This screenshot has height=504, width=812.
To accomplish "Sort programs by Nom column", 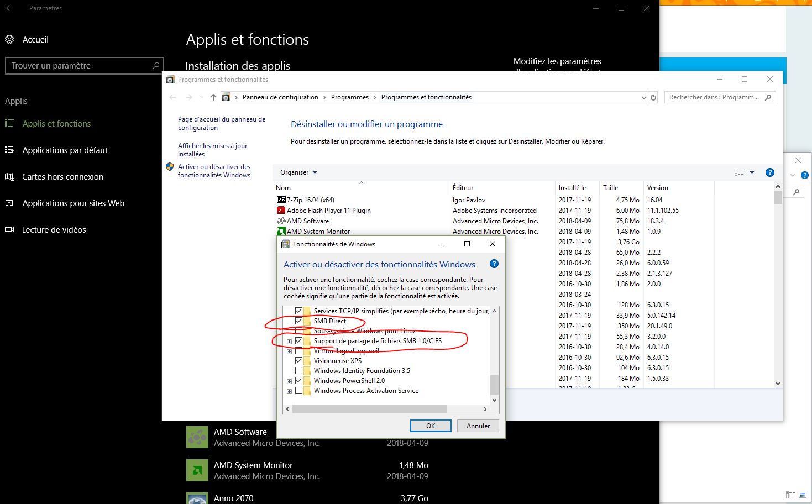I will pos(362,188).
